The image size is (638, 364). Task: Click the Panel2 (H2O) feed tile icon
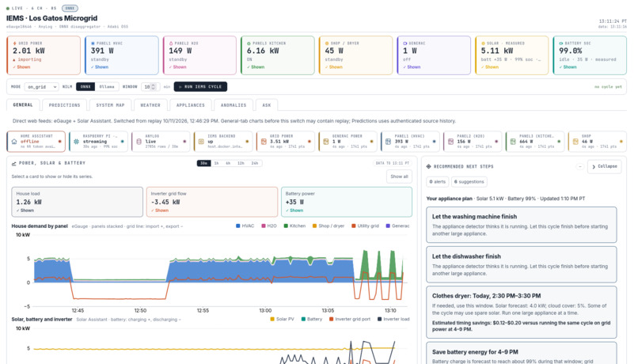click(451, 142)
